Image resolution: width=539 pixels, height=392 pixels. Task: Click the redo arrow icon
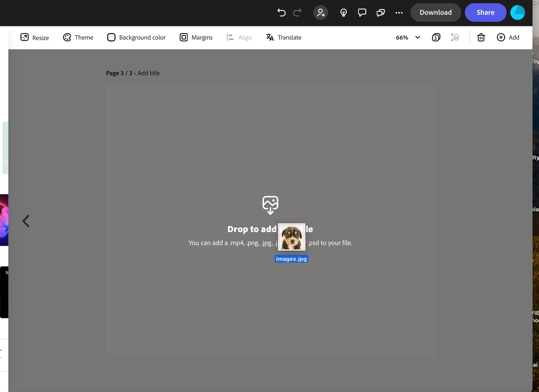click(x=297, y=12)
